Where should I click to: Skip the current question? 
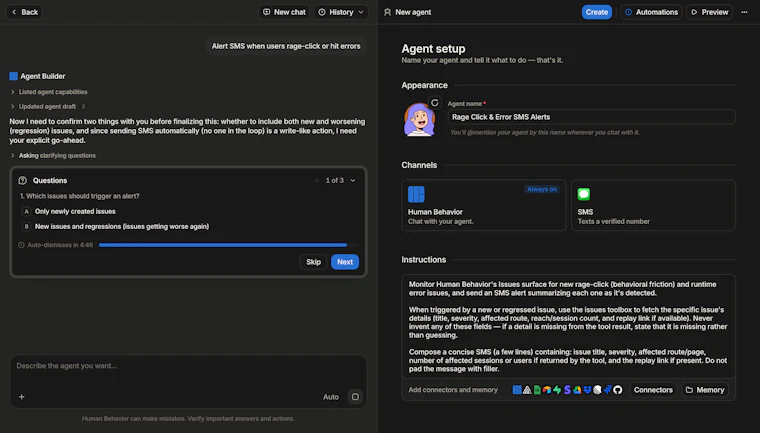click(313, 262)
